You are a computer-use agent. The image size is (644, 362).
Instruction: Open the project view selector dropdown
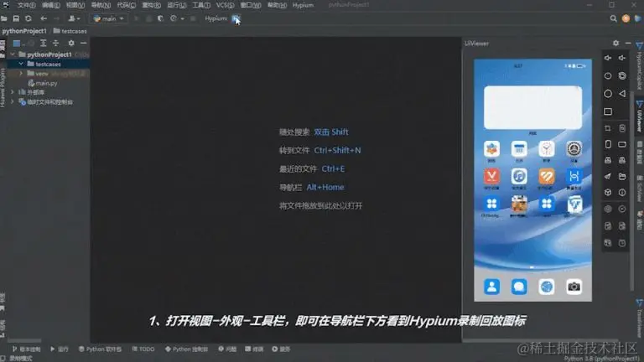click(19, 43)
